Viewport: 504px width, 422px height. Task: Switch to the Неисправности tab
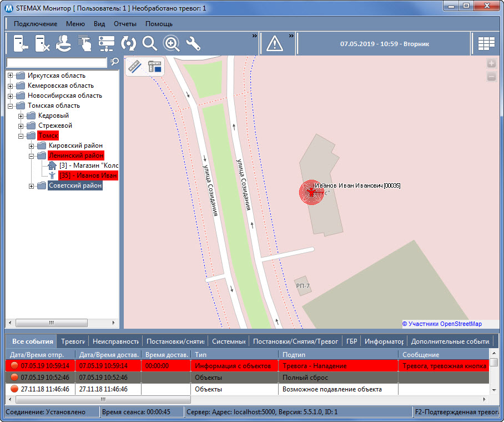(x=115, y=341)
